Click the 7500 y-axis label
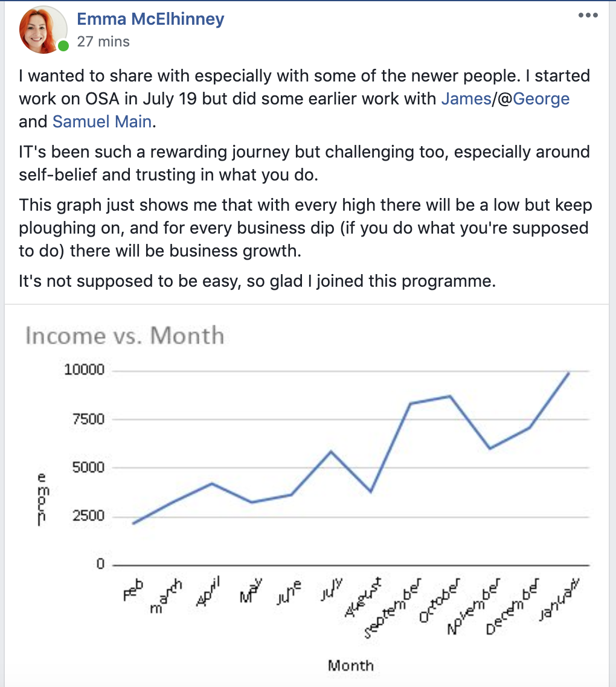 click(x=88, y=419)
